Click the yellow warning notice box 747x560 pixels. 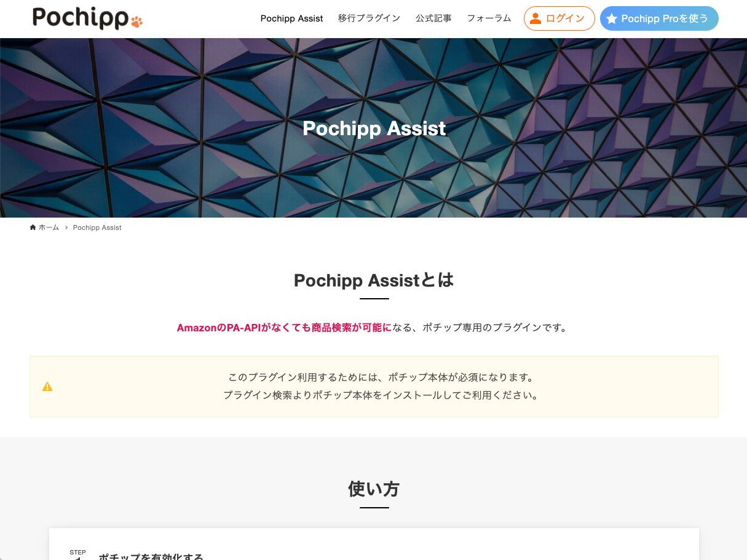374,387
